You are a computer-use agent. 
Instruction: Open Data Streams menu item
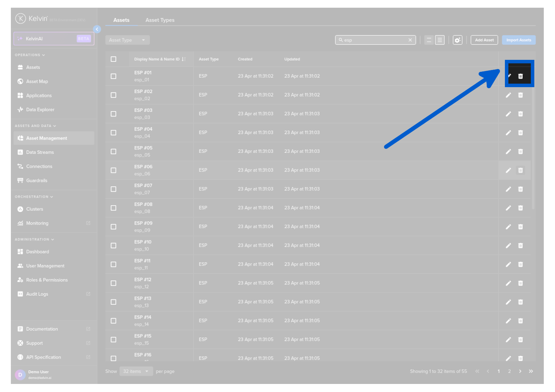click(x=40, y=152)
